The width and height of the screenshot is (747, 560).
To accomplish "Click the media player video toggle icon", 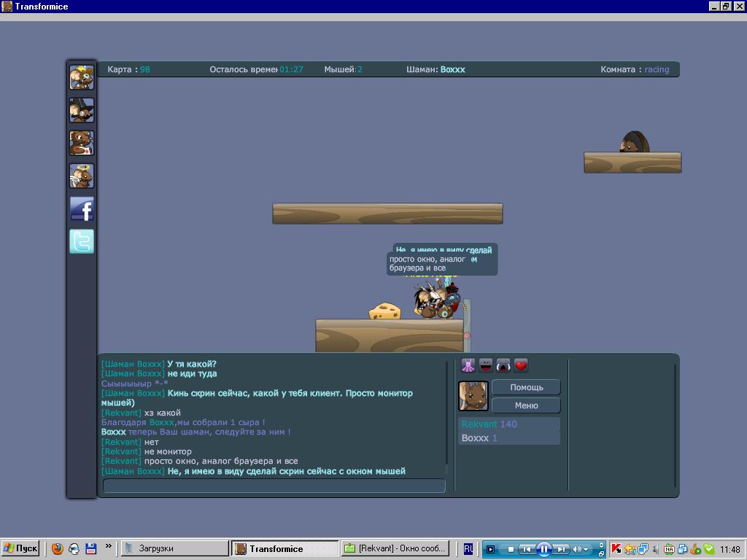I will point(490,549).
